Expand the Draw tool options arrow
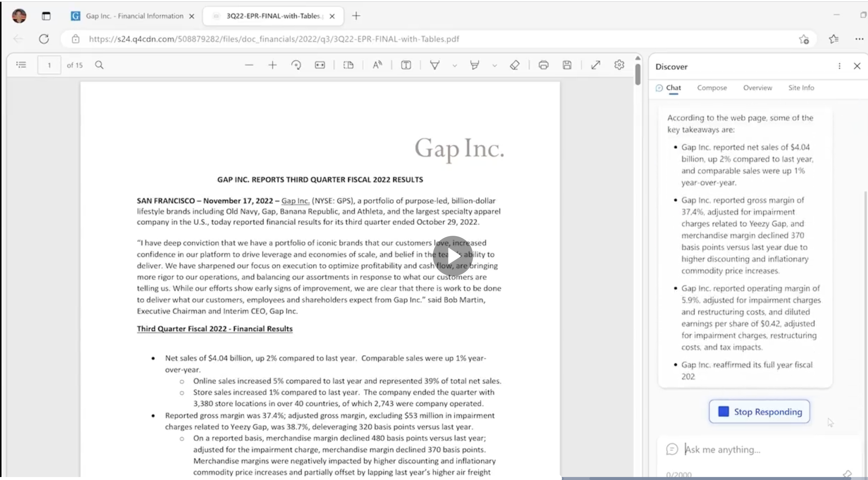 455,65
